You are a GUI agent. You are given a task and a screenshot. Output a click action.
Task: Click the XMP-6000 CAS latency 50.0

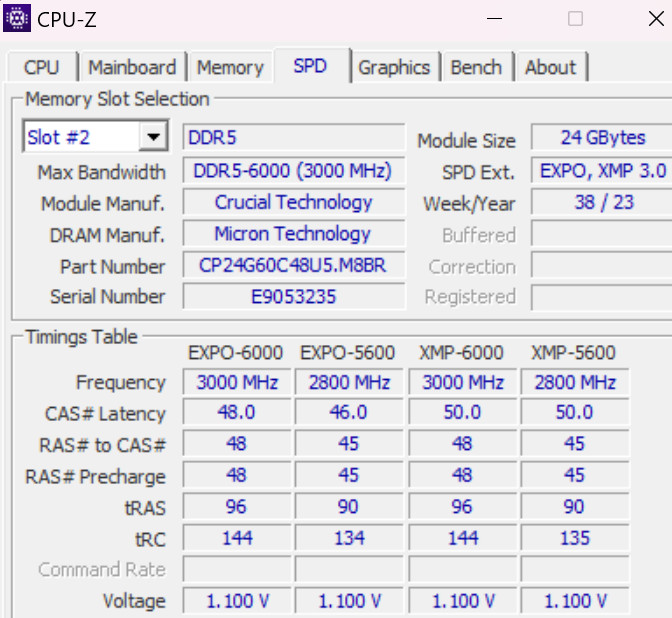pyautogui.click(x=462, y=412)
